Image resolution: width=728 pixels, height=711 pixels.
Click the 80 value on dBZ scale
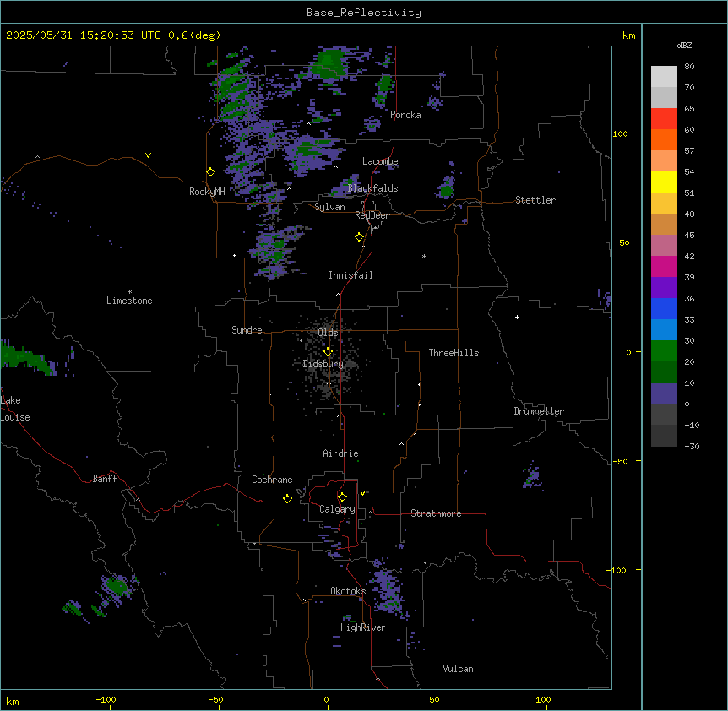coord(689,67)
